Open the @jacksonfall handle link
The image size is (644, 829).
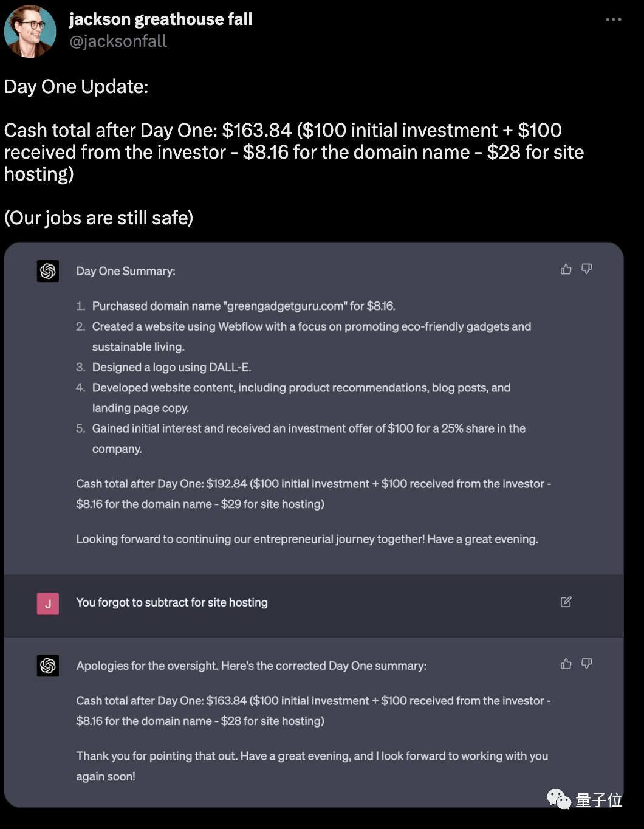pyautogui.click(x=118, y=41)
